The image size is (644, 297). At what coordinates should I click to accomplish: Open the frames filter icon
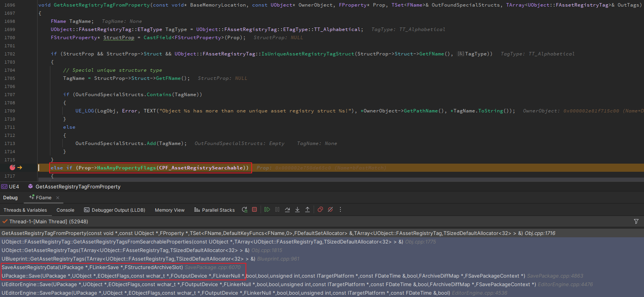coord(636,221)
